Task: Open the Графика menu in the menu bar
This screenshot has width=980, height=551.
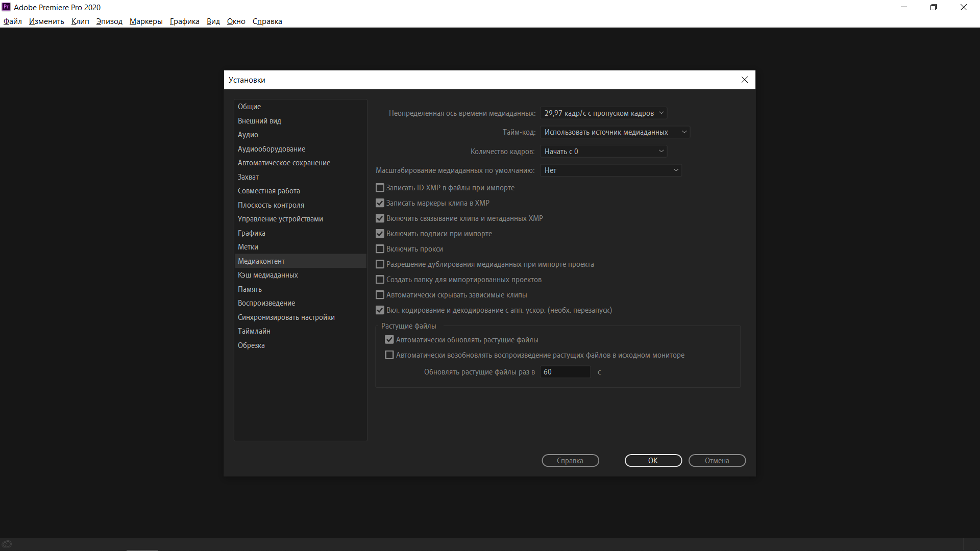Action: point(185,21)
